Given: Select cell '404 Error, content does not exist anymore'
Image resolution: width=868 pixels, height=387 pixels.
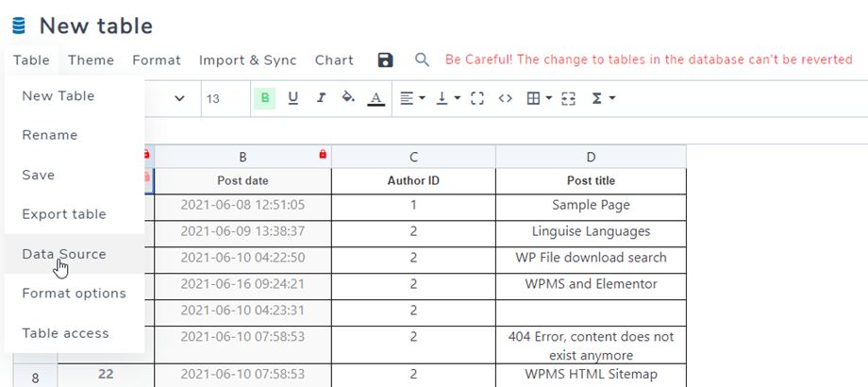Looking at the screenshot, I should coord(591,345).
